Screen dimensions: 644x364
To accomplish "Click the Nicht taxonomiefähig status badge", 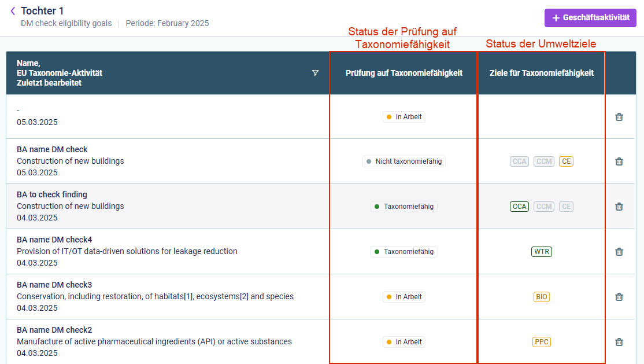I will (x=404, y=161).
